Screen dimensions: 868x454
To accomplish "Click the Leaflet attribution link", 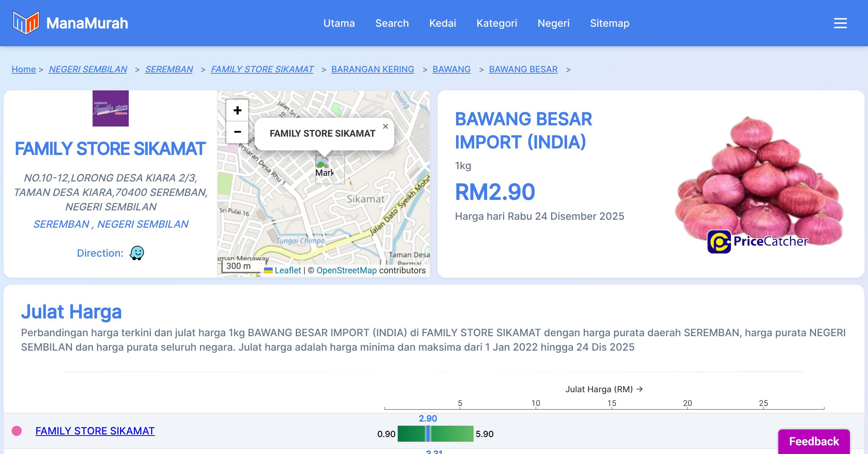I will pos(288,270).
